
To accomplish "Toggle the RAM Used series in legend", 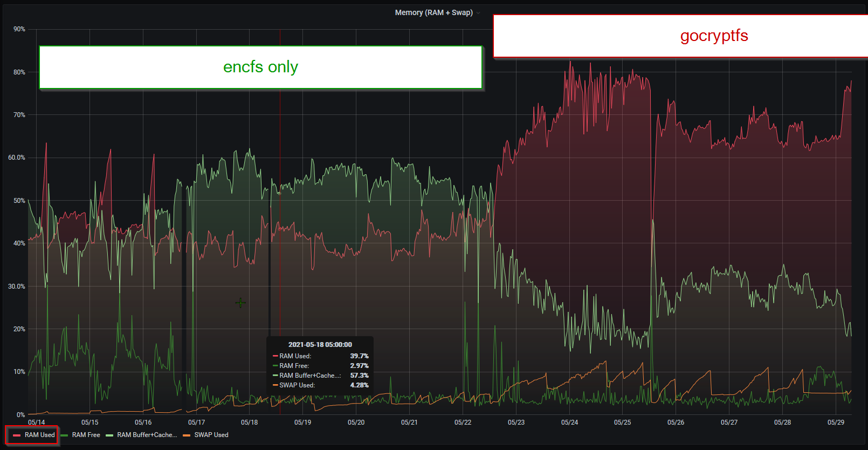I will (40, 435).
